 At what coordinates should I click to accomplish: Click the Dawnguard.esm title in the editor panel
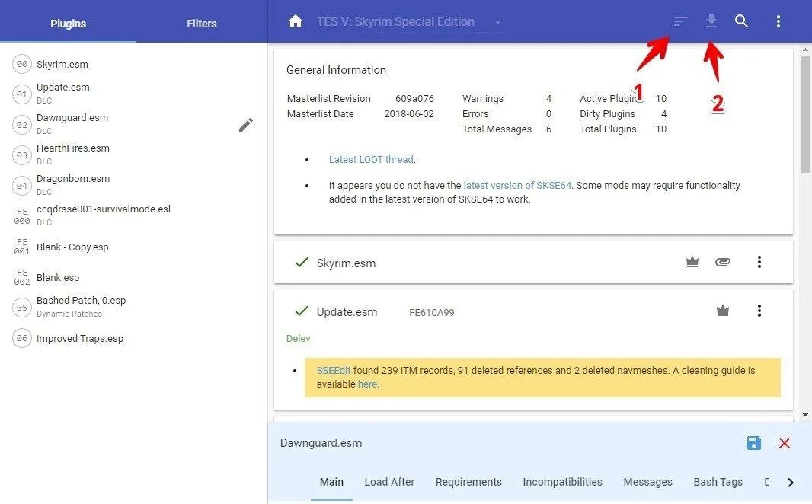(321, 443)
